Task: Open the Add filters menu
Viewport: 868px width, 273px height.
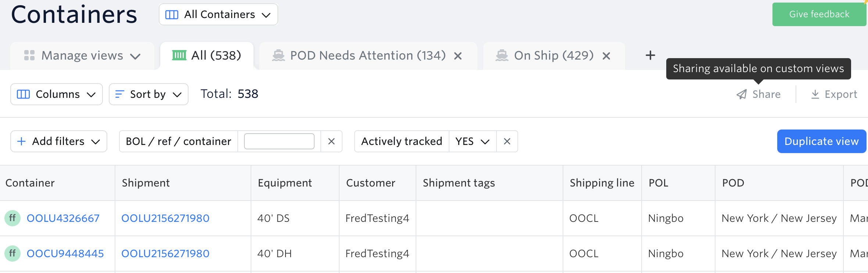Action: pos(59,141)
